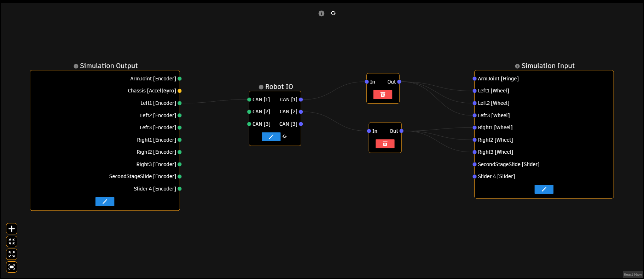Open the React Flow attribution link
Screen dimensions: 644x279
[632, 275]
